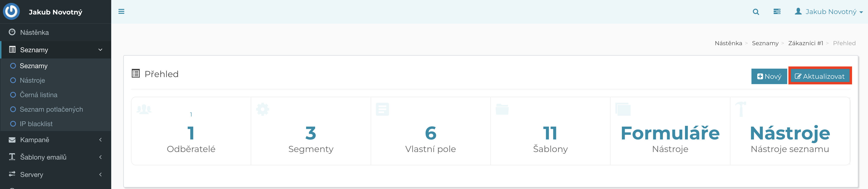This screenshot has width=868, height=189.
Task: Click the Nový button
Action: [769, 76]
